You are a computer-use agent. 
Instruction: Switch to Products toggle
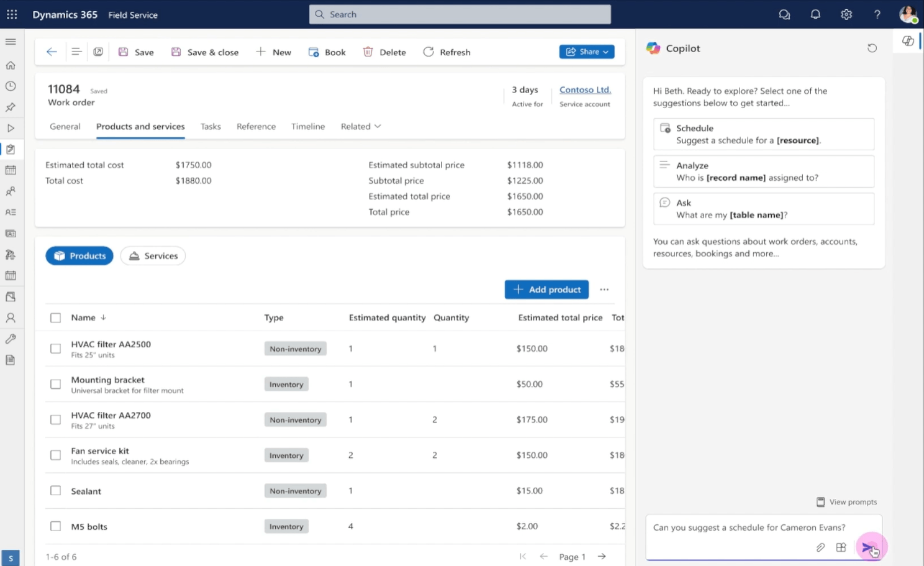(x=79, y=256)
